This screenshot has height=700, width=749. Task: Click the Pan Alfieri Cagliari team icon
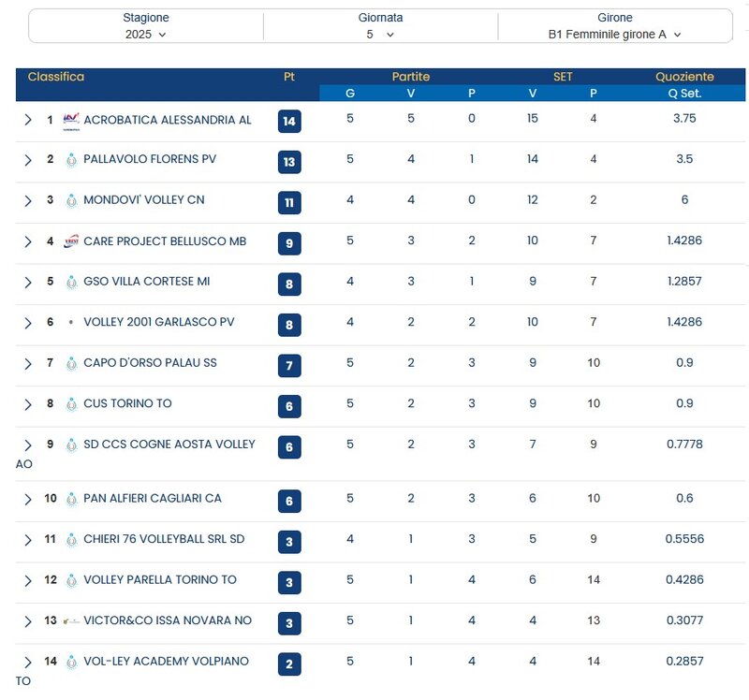click(71, 499)
